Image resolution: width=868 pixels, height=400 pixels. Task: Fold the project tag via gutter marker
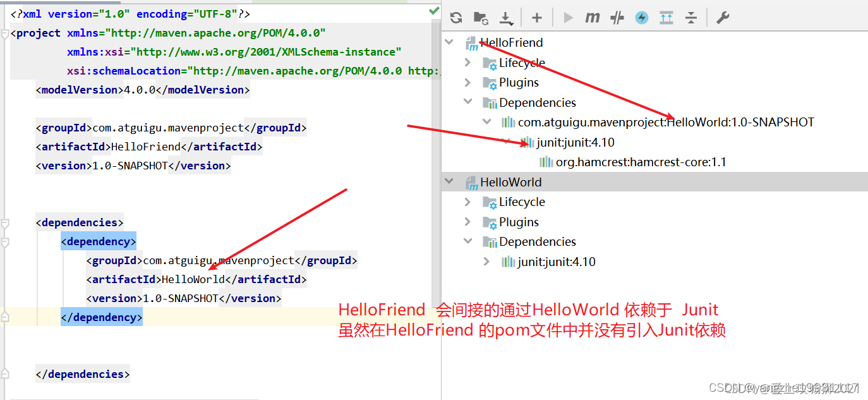click(x=5, y=33)
